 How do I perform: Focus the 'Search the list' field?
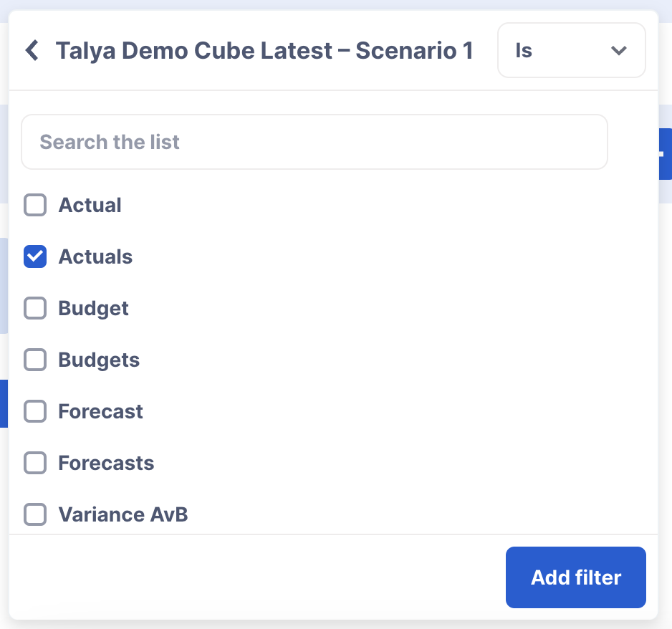coord(314,142)
